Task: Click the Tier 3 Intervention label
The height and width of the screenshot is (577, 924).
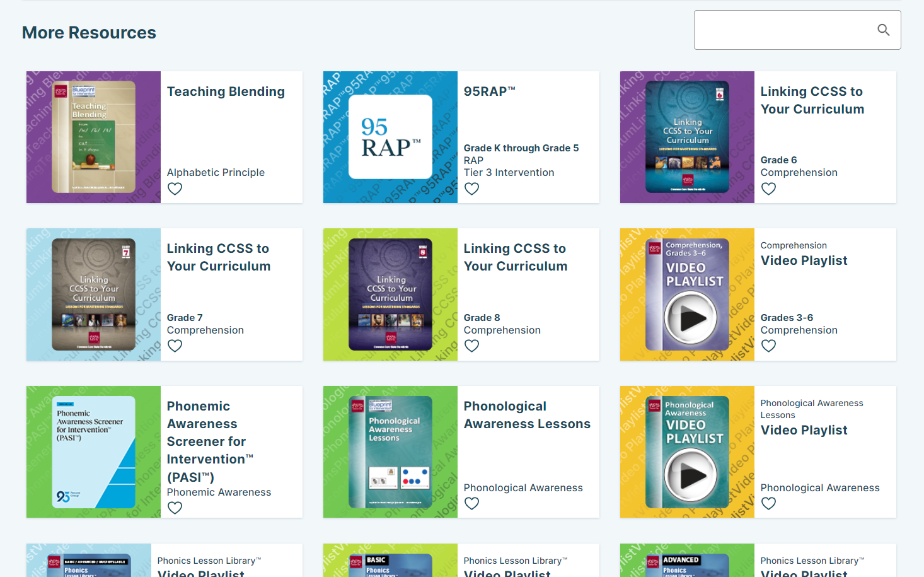Action: click(509, 172)
